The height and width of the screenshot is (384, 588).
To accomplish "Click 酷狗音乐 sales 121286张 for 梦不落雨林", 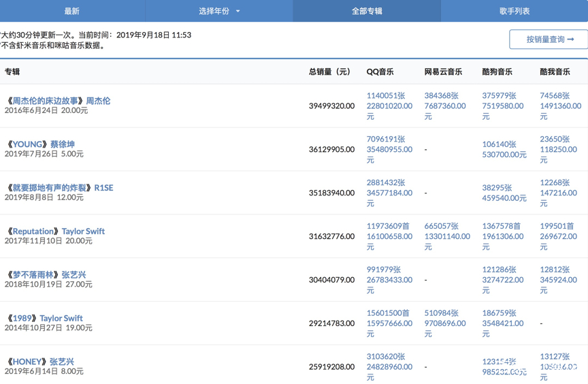I will pyautogui.click(x=499, y=270).
